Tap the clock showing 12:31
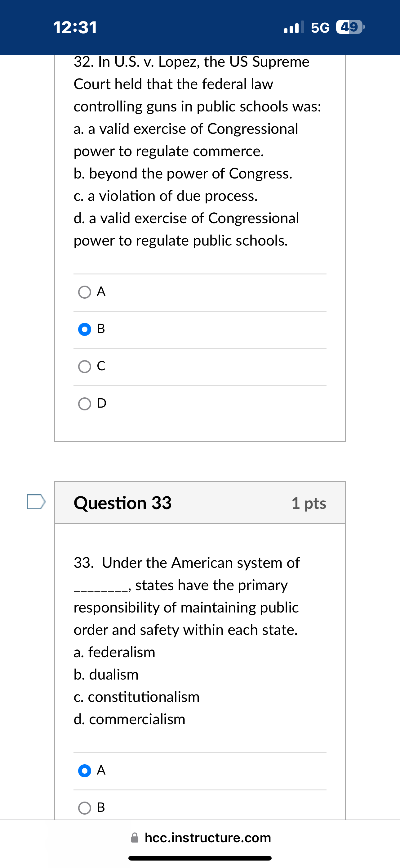Screen dimensions: 400x868 point(75,28)
